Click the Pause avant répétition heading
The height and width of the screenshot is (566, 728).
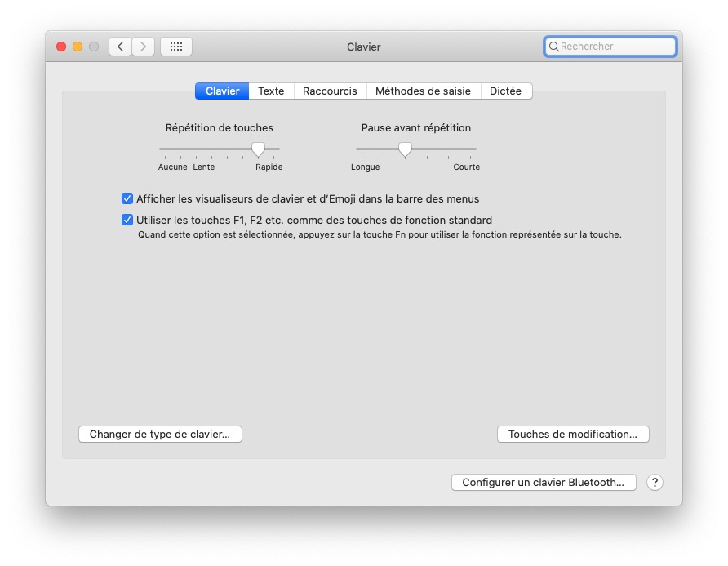(416, 127)
